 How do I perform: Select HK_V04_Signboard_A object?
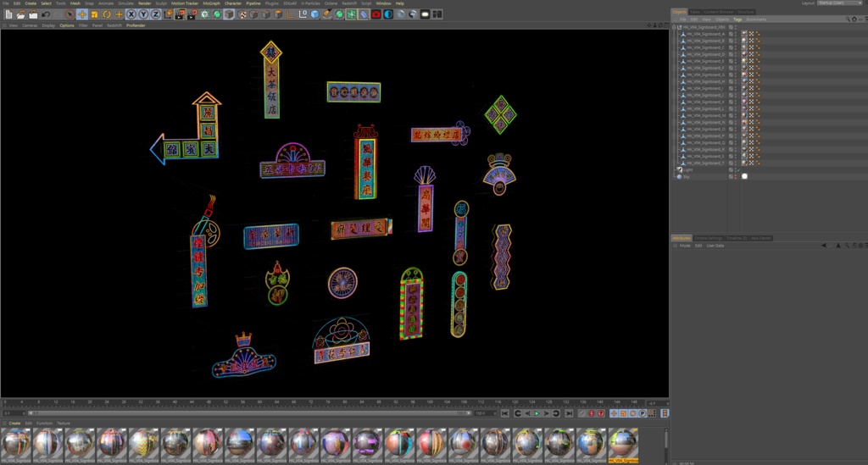click(705, 34)
